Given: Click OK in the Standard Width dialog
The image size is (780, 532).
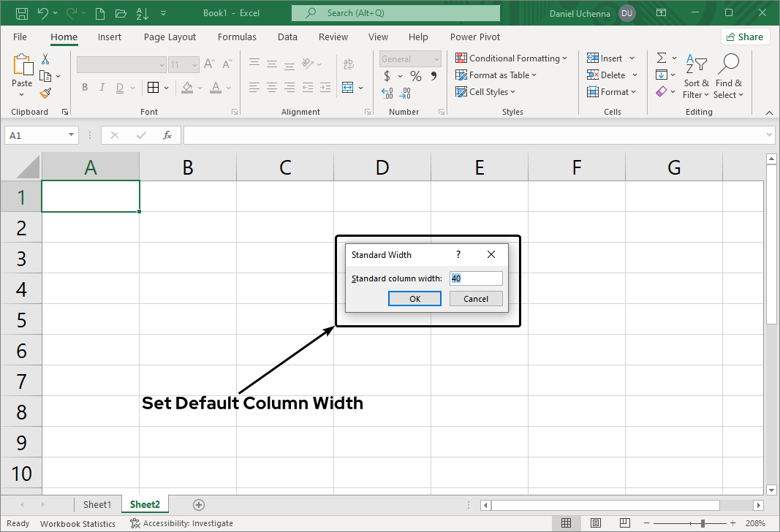Looking at the screenshot, I should tap(414, 298).
